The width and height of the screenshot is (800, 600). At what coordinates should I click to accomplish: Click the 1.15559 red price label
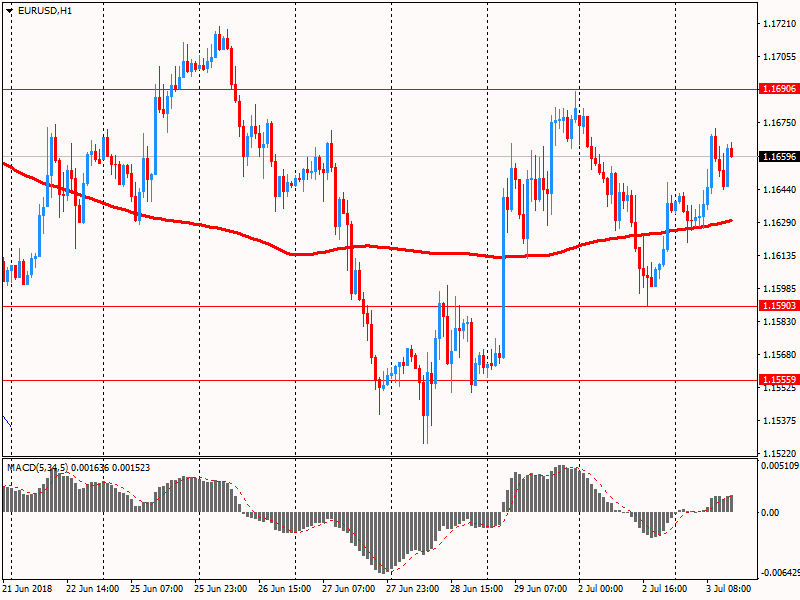(x=779, y=380)
